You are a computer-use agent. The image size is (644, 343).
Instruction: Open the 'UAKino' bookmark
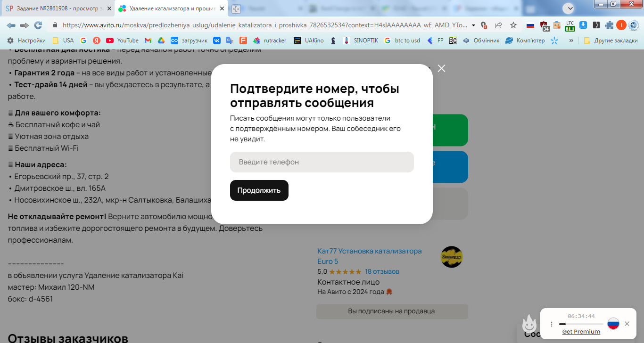(x=309, y=41)
